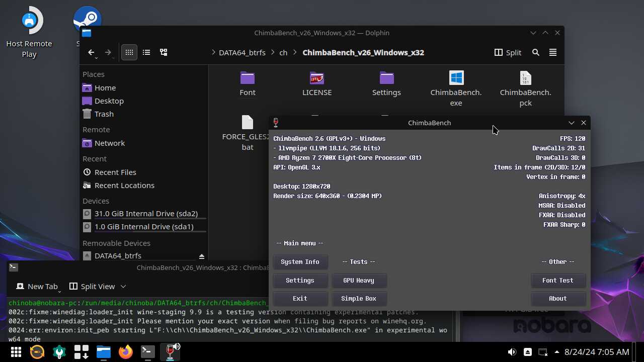Open a New Tab in Konsole
Viewport: 644px width, 362px height.
tap(38, 286)
